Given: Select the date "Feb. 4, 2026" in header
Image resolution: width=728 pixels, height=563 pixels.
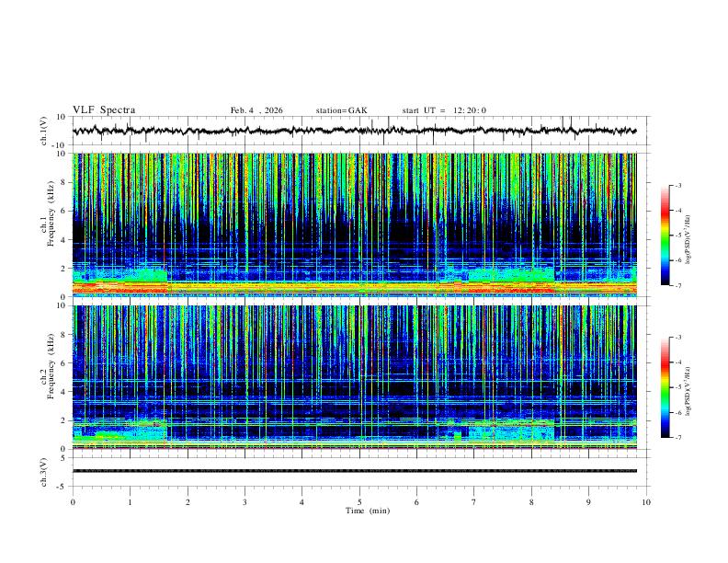Looking at the screenshot, I should (x=256, y=110).
